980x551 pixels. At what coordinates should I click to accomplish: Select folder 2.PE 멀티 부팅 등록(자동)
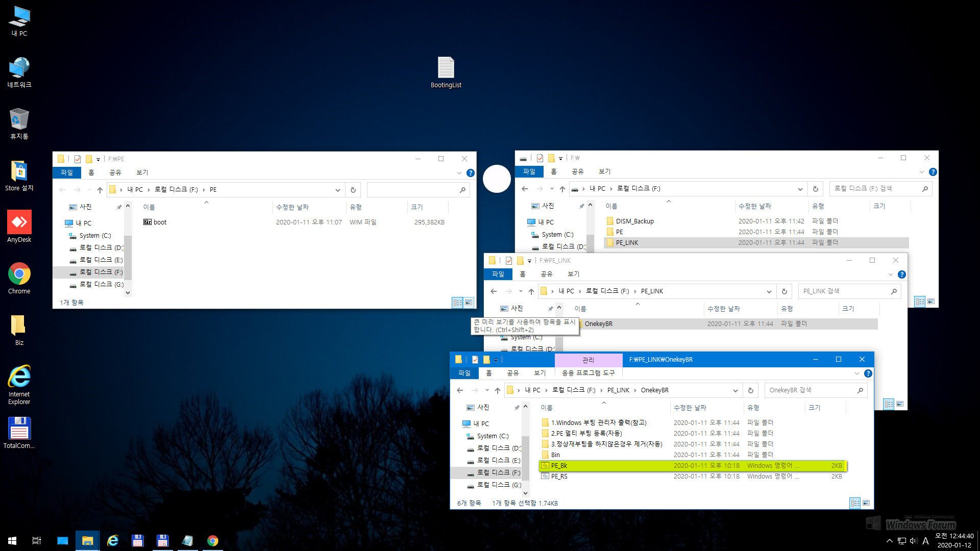point(693,434)
